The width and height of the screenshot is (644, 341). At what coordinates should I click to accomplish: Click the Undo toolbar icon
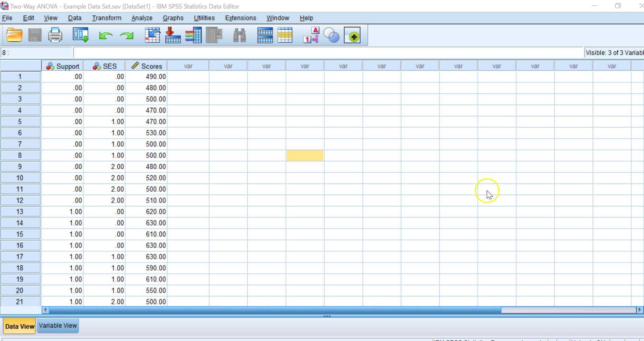[x=106, y=35]
